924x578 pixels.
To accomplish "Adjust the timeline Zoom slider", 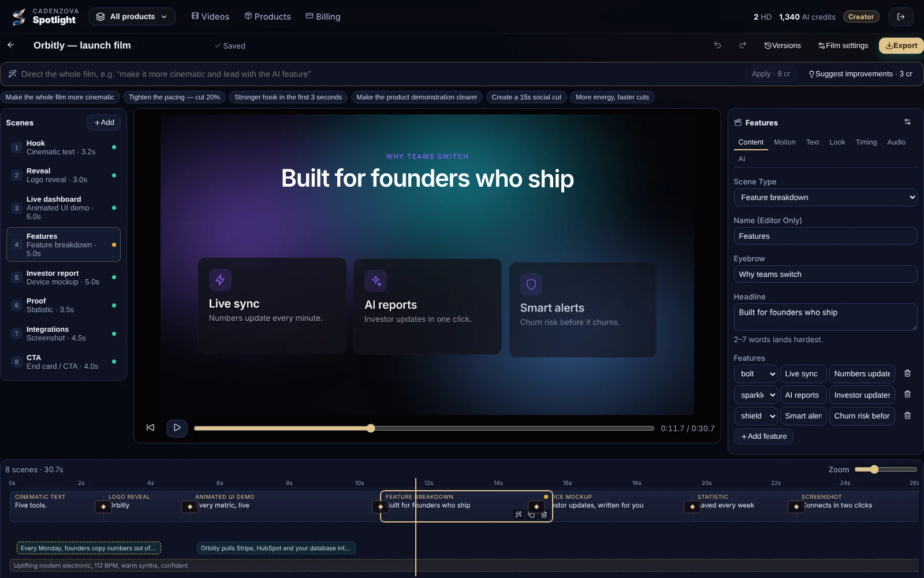I will (x=885, y=469).
